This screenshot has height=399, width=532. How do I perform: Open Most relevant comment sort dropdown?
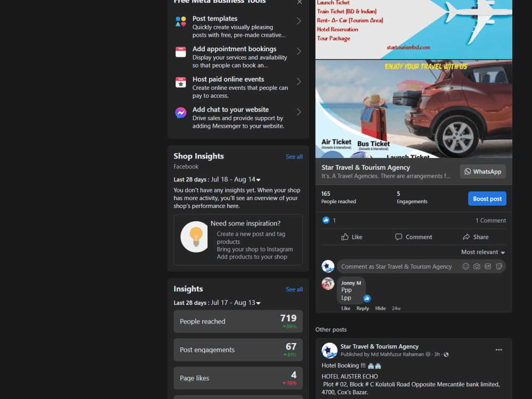483,252
